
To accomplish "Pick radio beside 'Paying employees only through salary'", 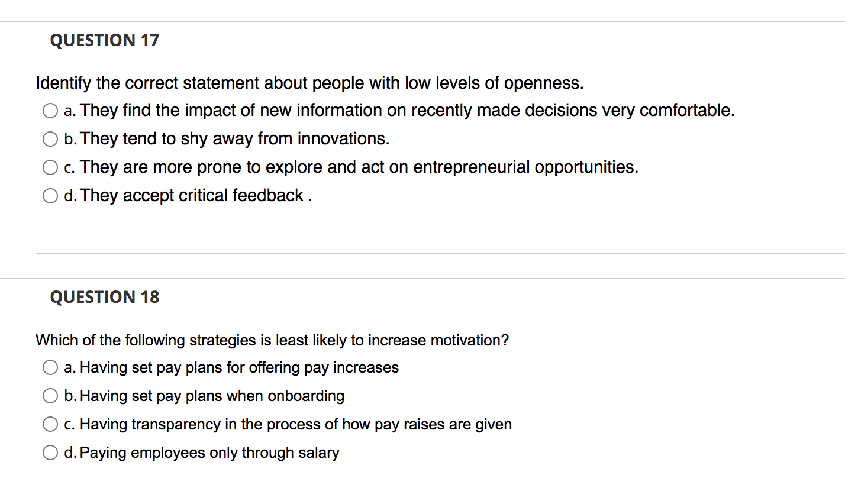I will pyautogui.click(x=50, y=453).
